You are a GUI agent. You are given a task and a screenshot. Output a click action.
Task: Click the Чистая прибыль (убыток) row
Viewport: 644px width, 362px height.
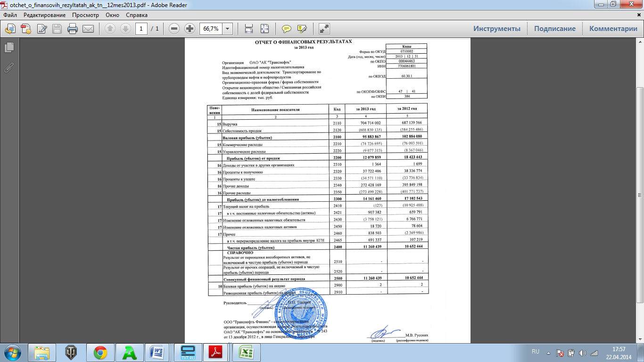point(318,247)
